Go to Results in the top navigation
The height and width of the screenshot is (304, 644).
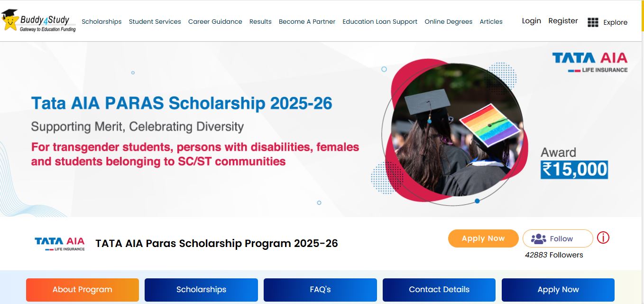point(260,21)
